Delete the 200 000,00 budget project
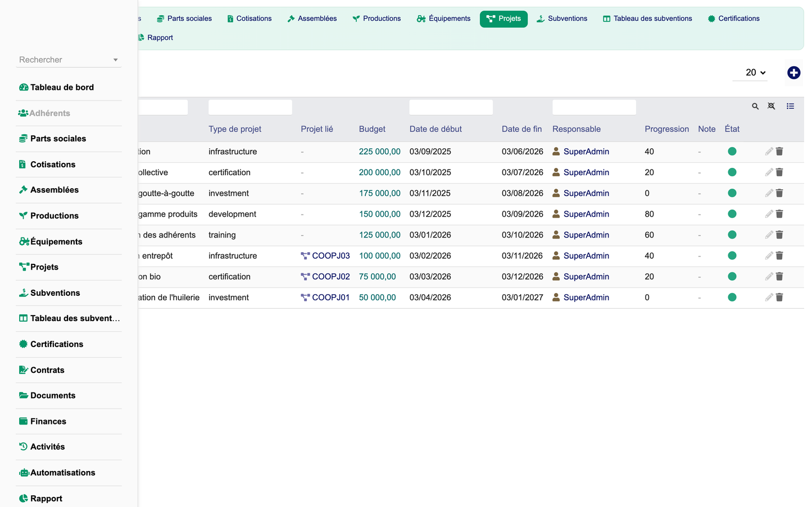Screen dimensions: 812x507 click(779, 172)
